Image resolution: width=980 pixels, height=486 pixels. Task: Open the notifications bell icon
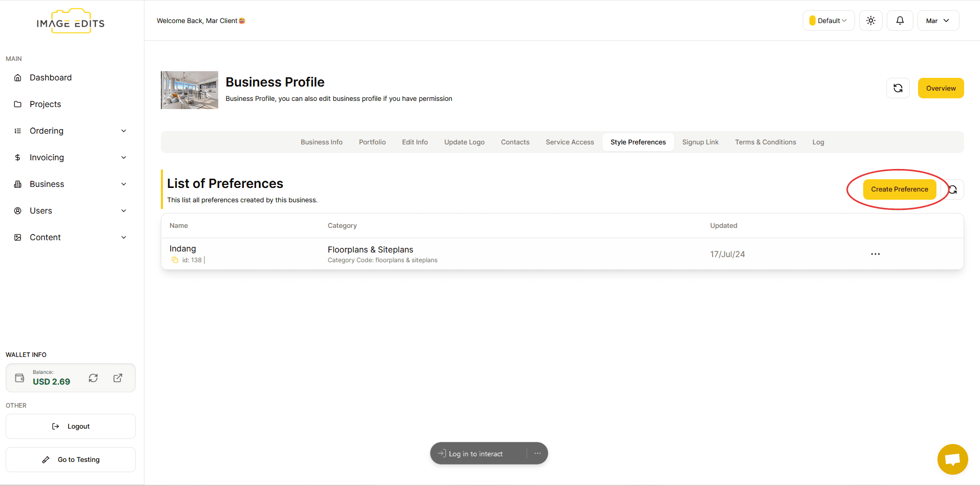[900, 20]
